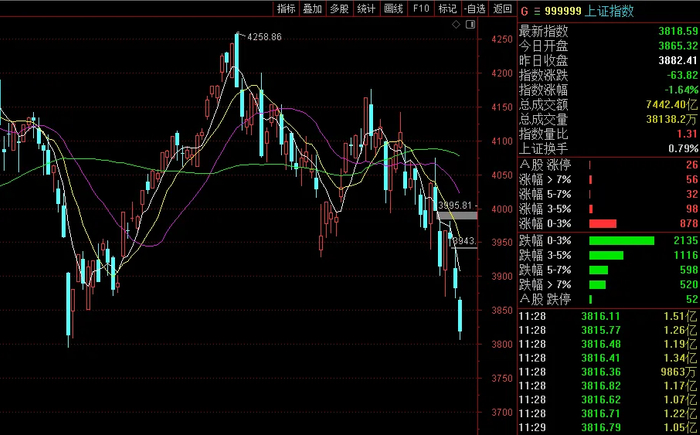Click the 标记 mark button

[448, 8]
